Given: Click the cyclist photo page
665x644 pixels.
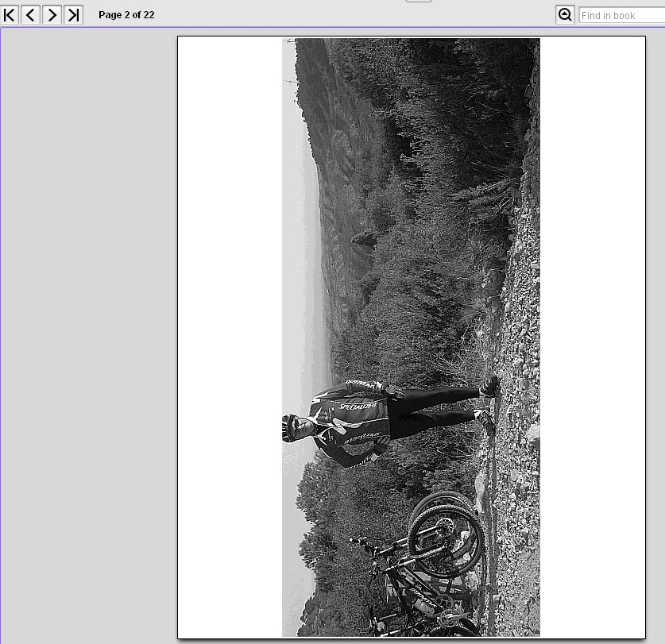Looking at the screenshot, I should (412, 337).
